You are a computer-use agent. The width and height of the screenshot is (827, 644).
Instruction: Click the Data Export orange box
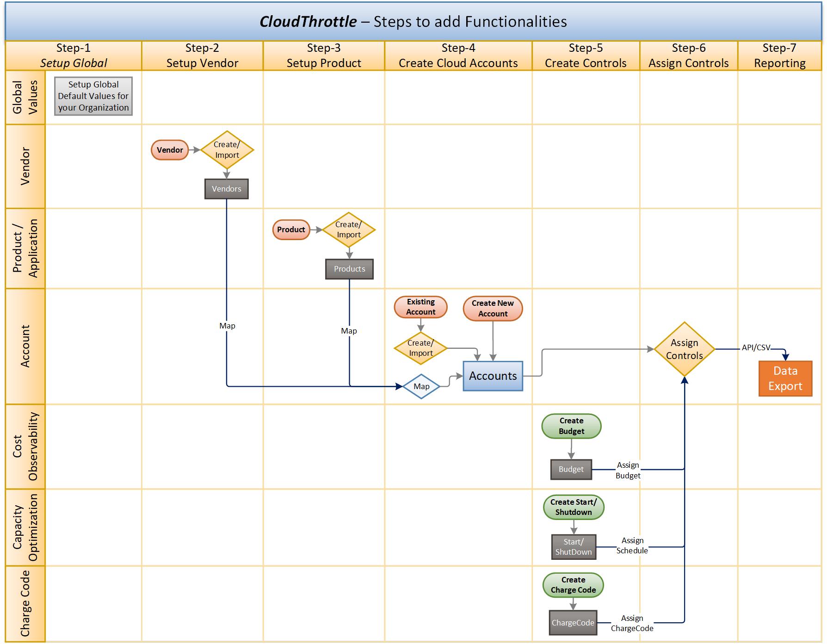[785, 378]
